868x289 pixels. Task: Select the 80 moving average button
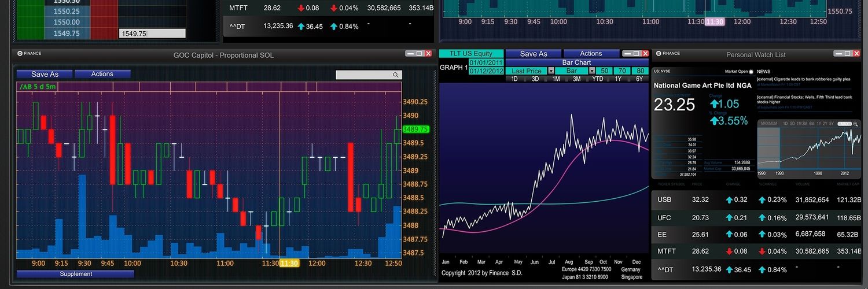coord(640,71)
